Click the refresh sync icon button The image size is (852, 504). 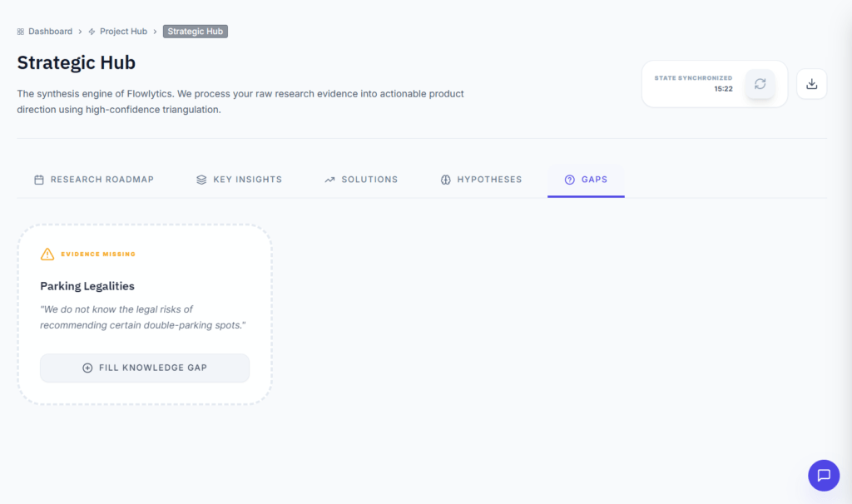pos(760,84)
